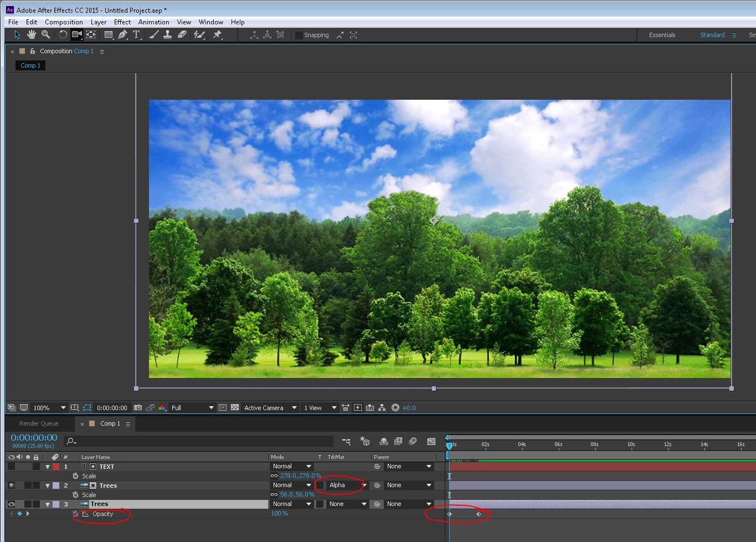Open the 1 View layout dropdown
This screenshot has width=756, height=542.
click(x=320, y=407)
